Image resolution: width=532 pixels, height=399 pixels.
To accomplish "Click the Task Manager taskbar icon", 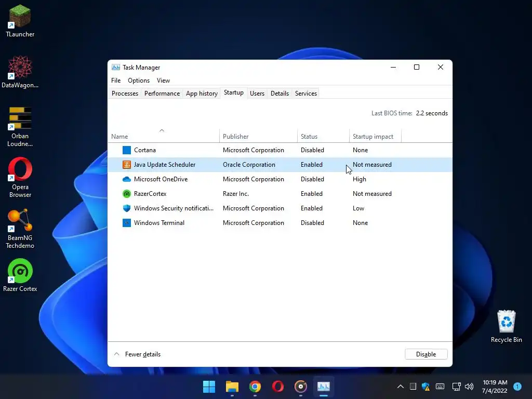I will click(324, 387).
